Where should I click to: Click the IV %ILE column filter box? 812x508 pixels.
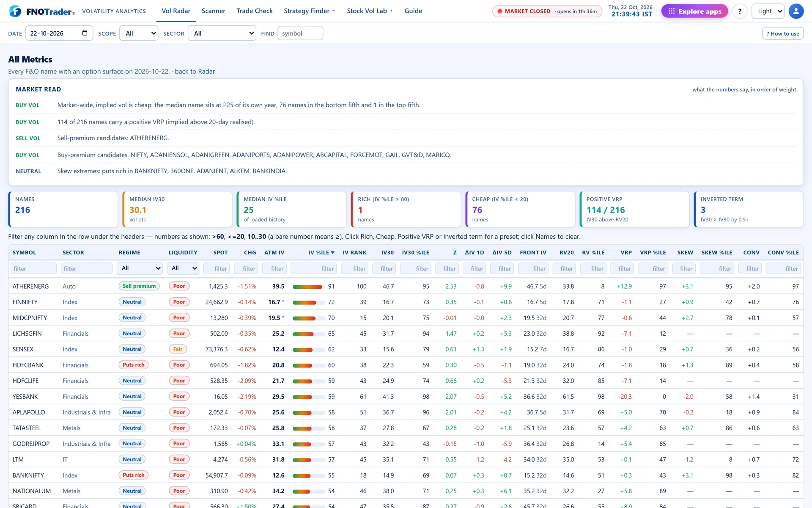click(x=314, y=268)
